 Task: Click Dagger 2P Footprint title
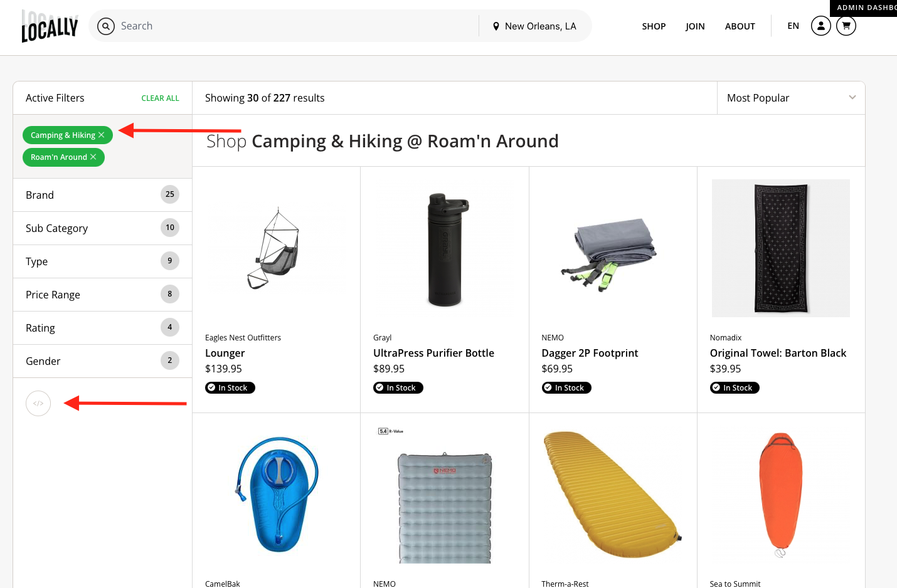[590, 353]
